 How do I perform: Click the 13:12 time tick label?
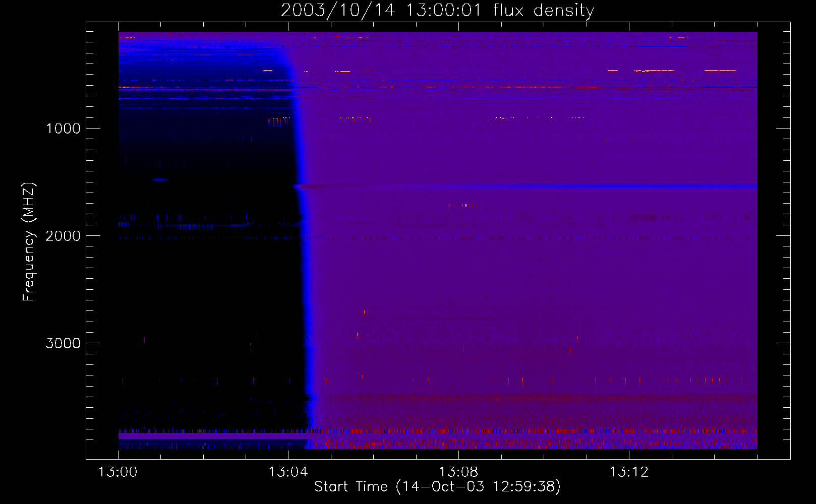[x=629, y=472]
